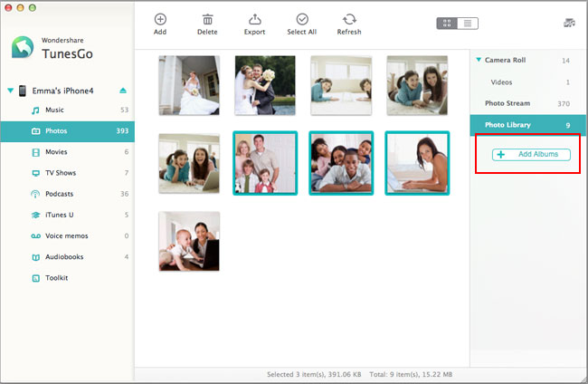Viewport: 588px width, 384px height.
Task: Deselect the woman with laptop photo
Action: tap(417, 163)
